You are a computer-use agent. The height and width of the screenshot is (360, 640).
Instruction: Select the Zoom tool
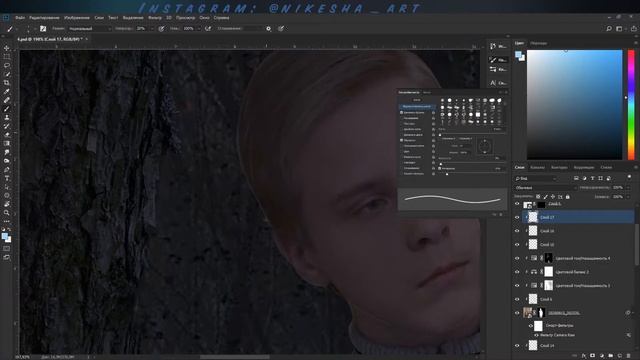click(x=7, y=213)
